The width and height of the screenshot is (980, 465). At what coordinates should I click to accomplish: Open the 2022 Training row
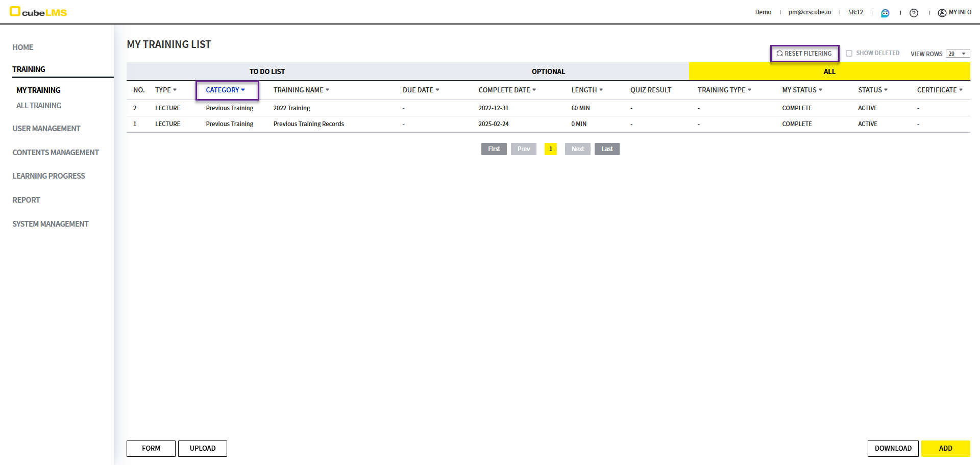coord(292,108)
